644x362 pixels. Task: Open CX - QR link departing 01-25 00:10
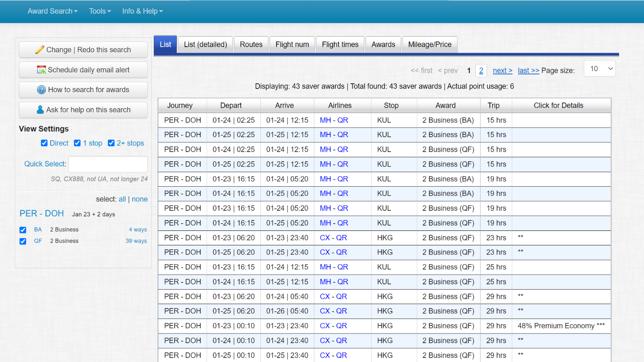point(333,355)
